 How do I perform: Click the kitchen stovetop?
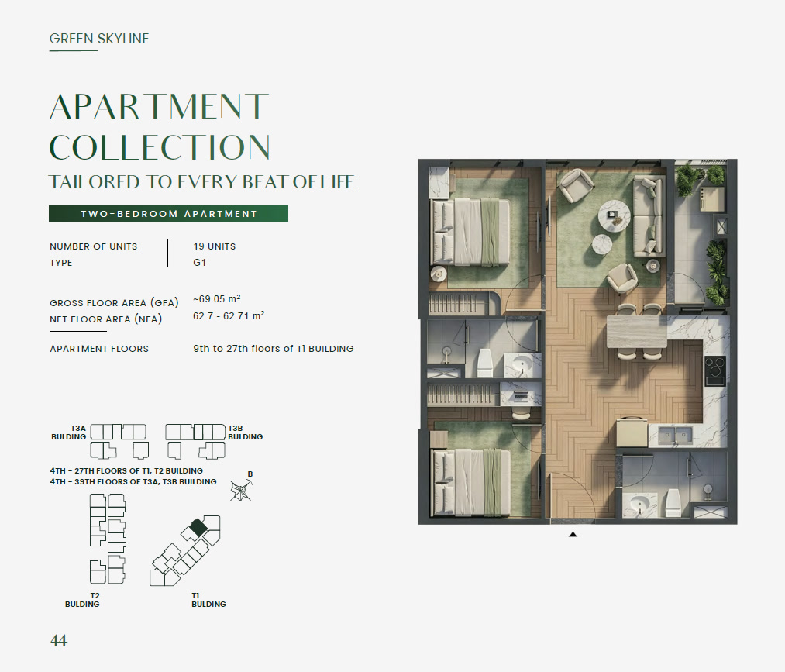pos(715,370)
